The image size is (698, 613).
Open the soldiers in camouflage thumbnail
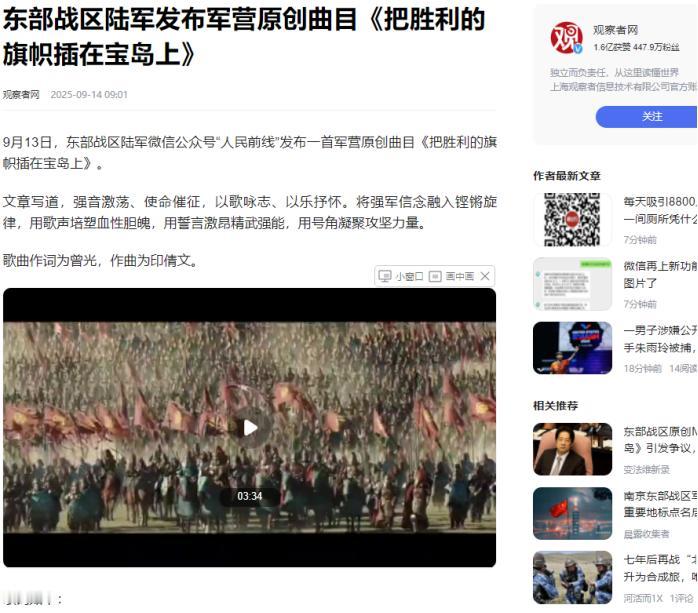point(572,578)
